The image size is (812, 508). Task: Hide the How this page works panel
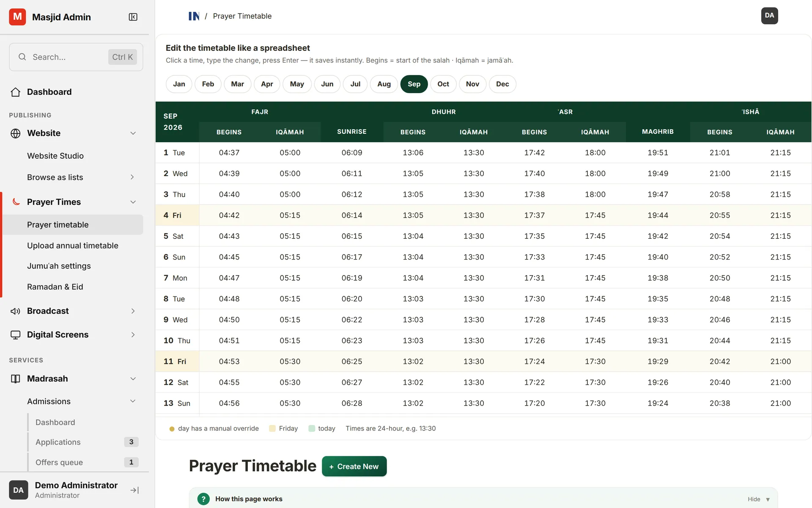(759, 499)
